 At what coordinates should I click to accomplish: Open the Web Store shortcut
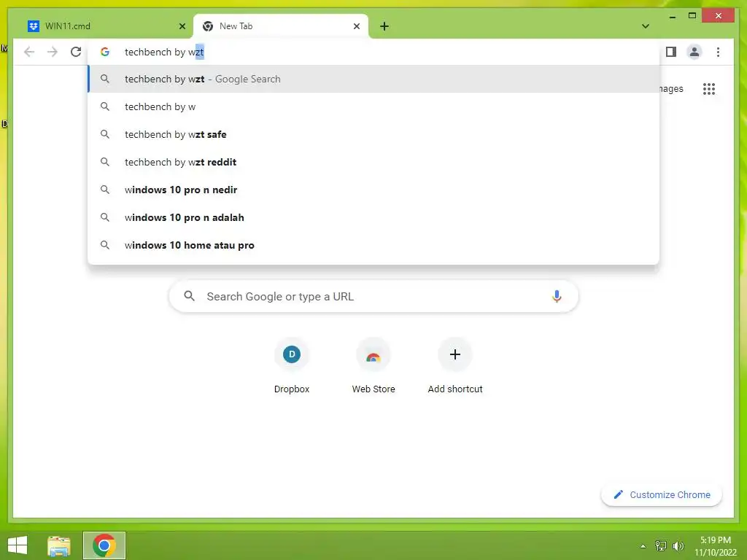tap(373, 366)
